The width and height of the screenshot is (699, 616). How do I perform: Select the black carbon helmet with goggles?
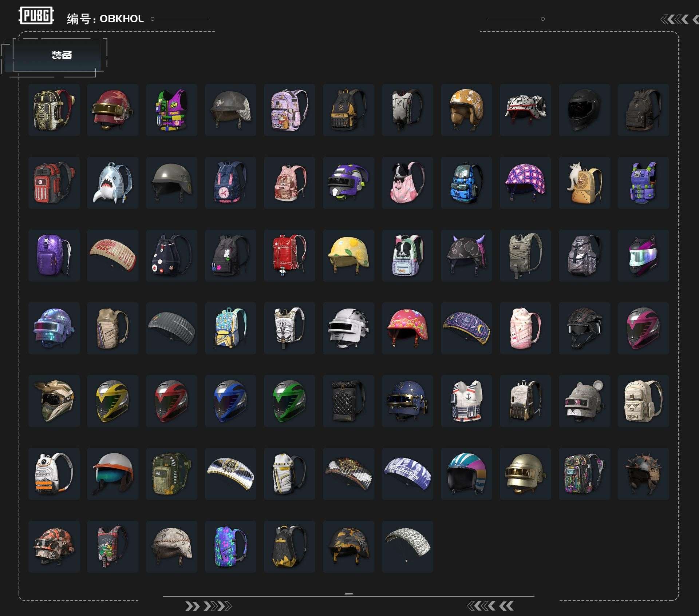(x=585, y=328)
